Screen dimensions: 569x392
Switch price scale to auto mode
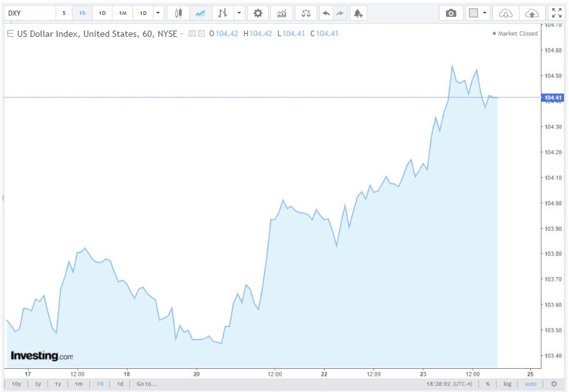pyautogui.click(x=530, y=384)
